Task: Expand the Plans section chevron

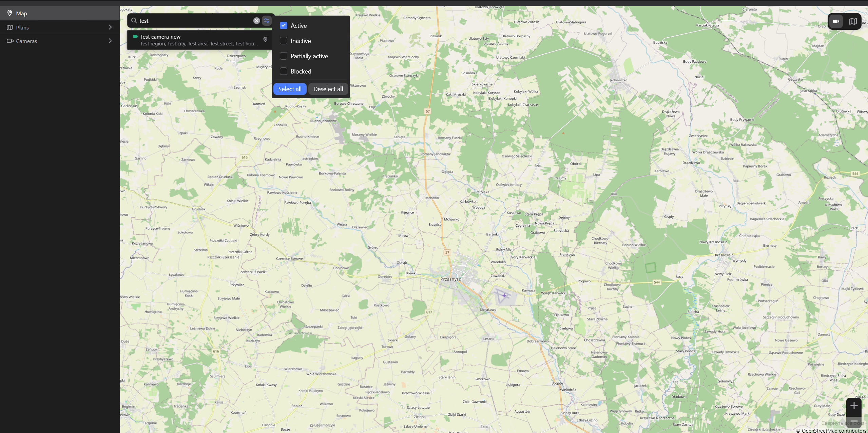Action: [x=110, y=27]
